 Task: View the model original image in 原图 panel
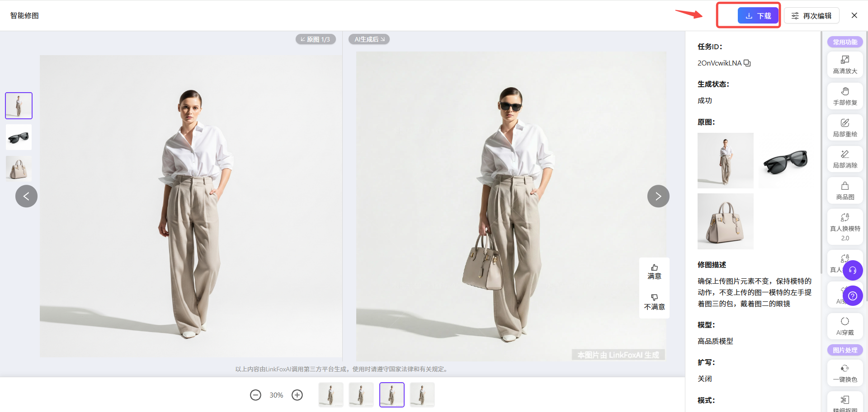coord(726,160)
